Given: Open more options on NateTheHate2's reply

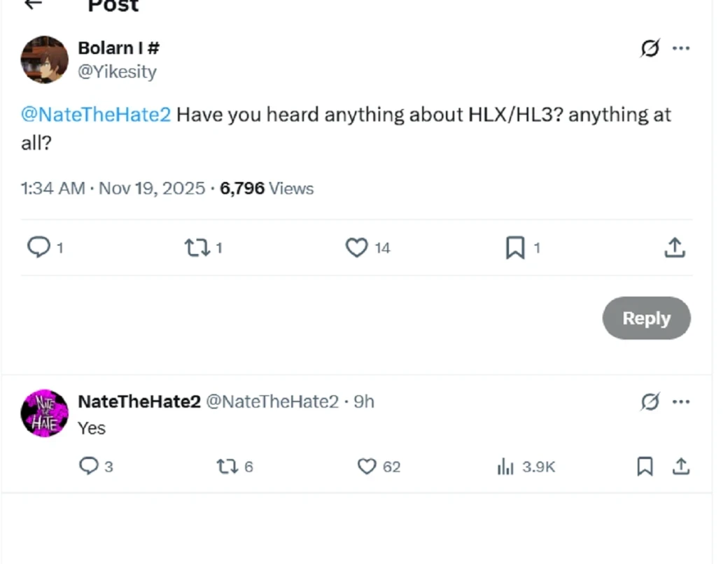Looking at the screenshot, I should tap(681, 402).
